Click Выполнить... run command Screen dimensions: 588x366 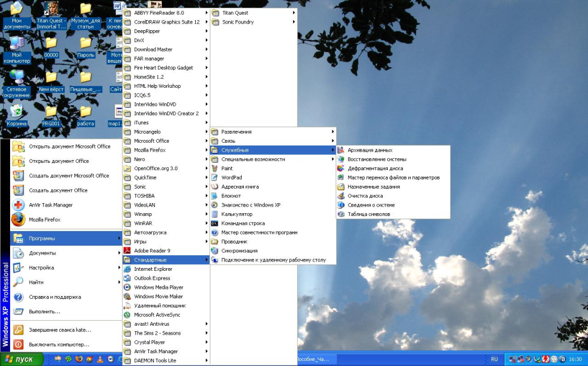[66, 312]
